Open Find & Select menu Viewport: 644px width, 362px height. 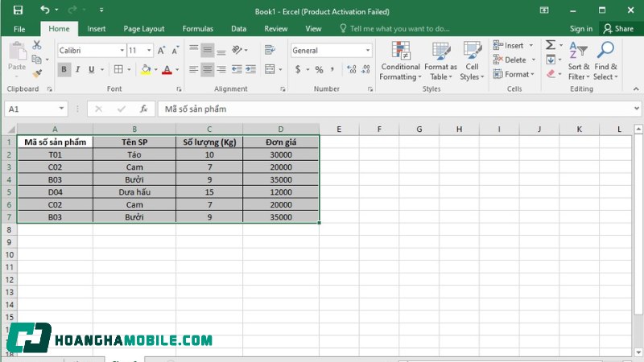(605, 61)
